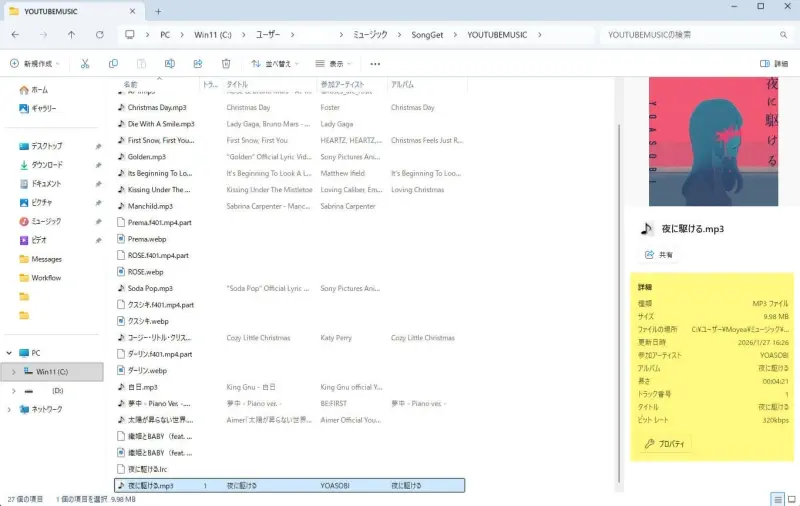Refresh the current folder view
The image size is (800, 506).
click(99, 34)
